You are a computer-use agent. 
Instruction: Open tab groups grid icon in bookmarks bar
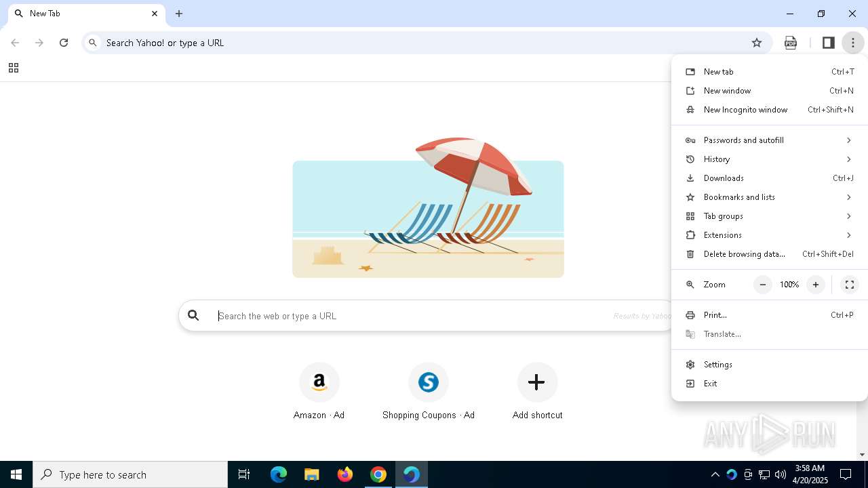[13, 68]
